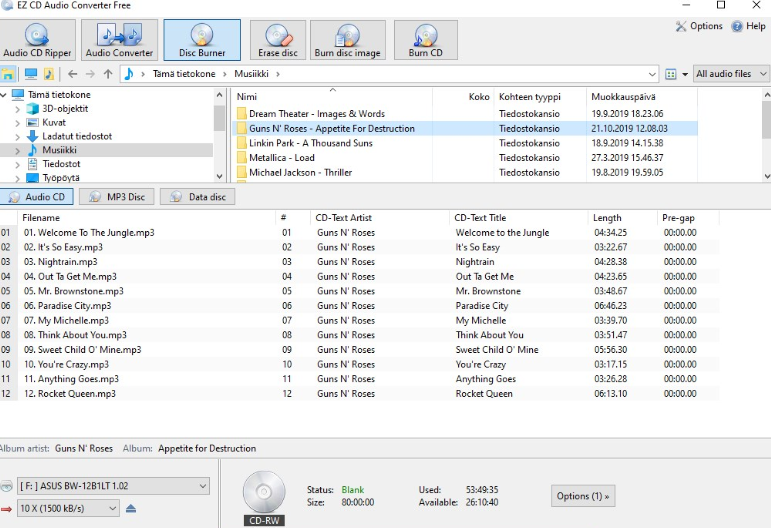
Task: Click the music folder icon in navigation bar
Action: tap(49, 74)
